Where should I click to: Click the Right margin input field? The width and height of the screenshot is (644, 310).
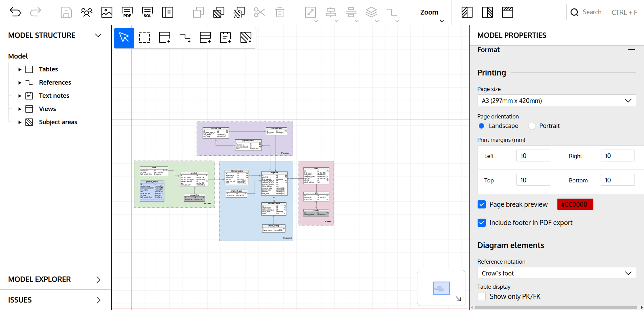(618, 156)
